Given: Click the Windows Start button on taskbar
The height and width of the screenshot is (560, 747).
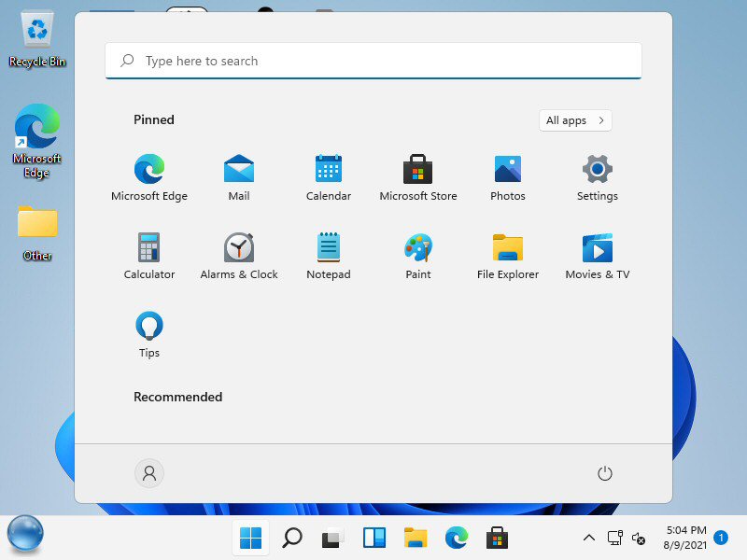Looking at the screenshot, I should (x=250, y=539).
